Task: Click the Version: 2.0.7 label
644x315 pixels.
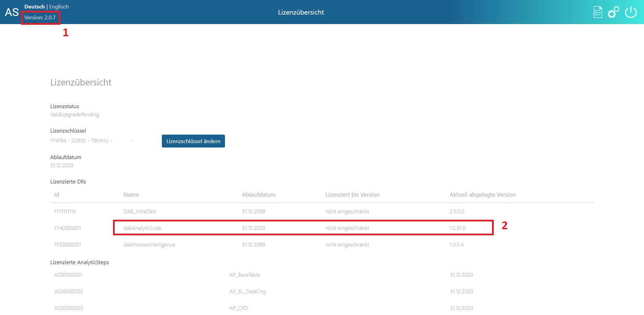Action: (x=40, y=17)
